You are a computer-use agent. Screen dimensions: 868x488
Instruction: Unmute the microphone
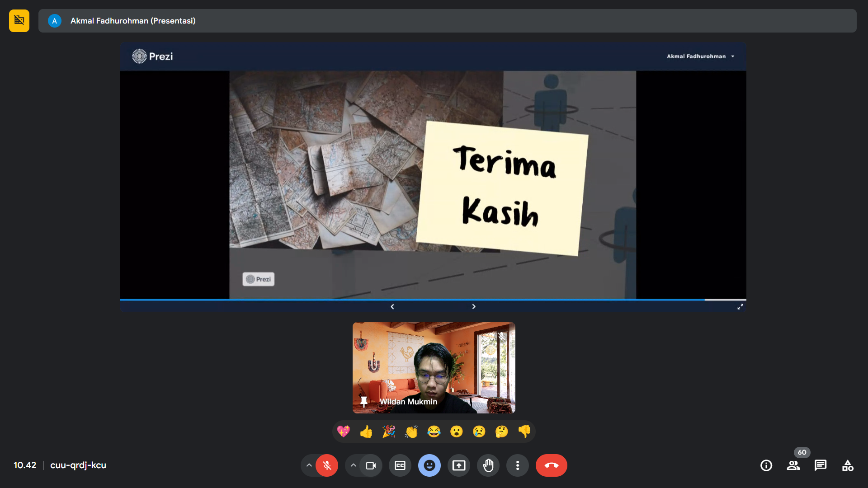click(327, 465)
